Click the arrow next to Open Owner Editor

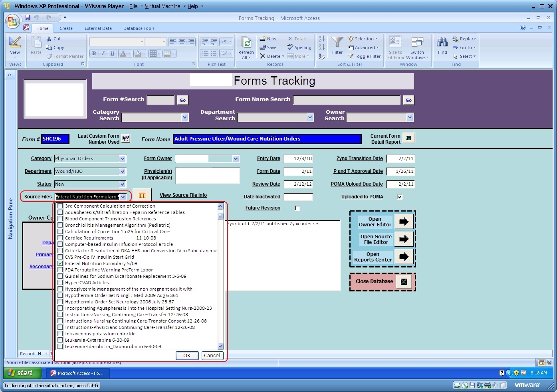point(404,222)
